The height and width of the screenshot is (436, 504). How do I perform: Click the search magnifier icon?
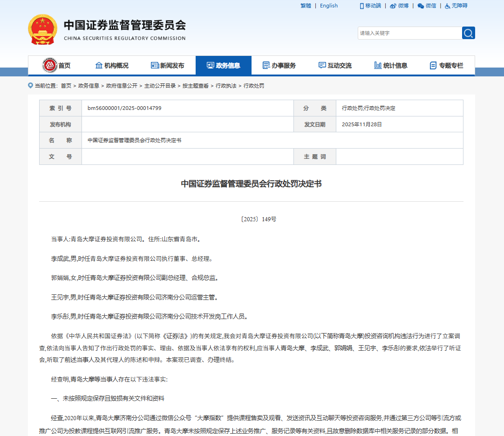pyautogui.click(x=468, y=33)
